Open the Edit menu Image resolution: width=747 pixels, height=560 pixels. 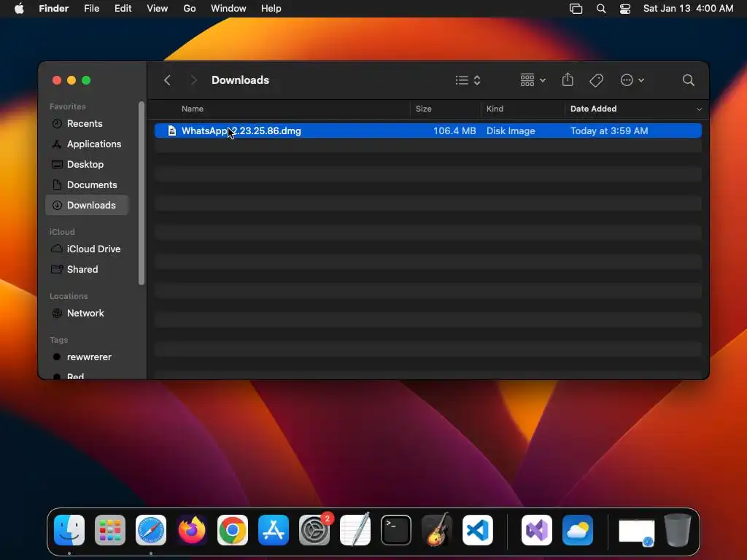123,9
